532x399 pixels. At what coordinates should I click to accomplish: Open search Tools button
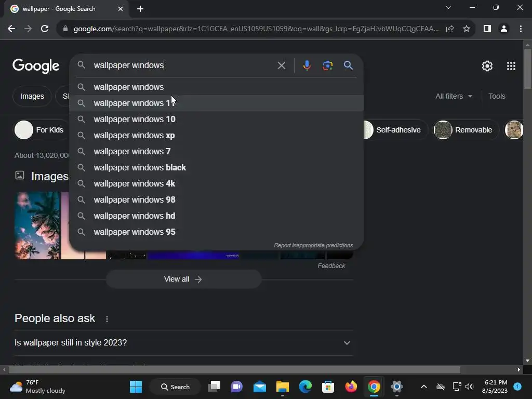coord(497,96)
